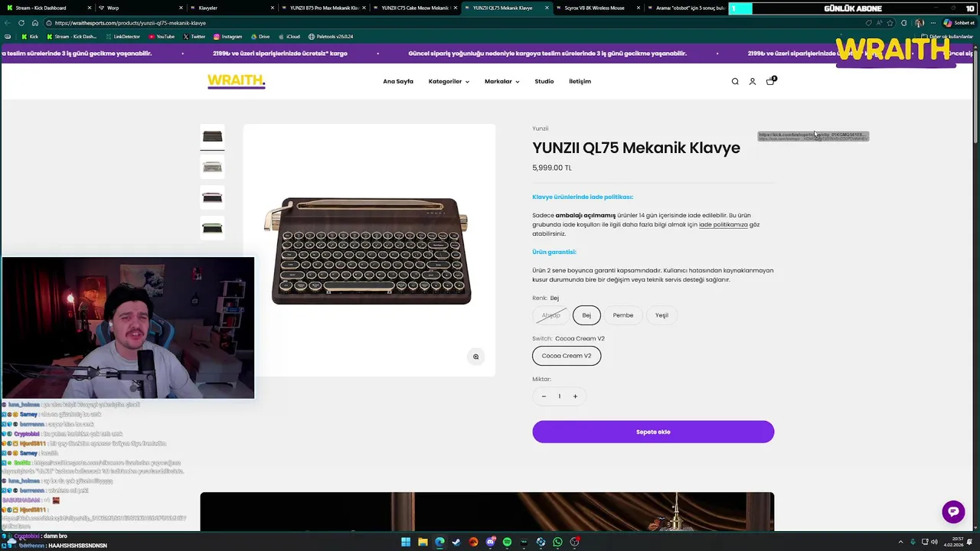Viewport: 980px width, 551px height.
Task: Decrease quantity with the minus button
Action: click(x=544, y=396)
